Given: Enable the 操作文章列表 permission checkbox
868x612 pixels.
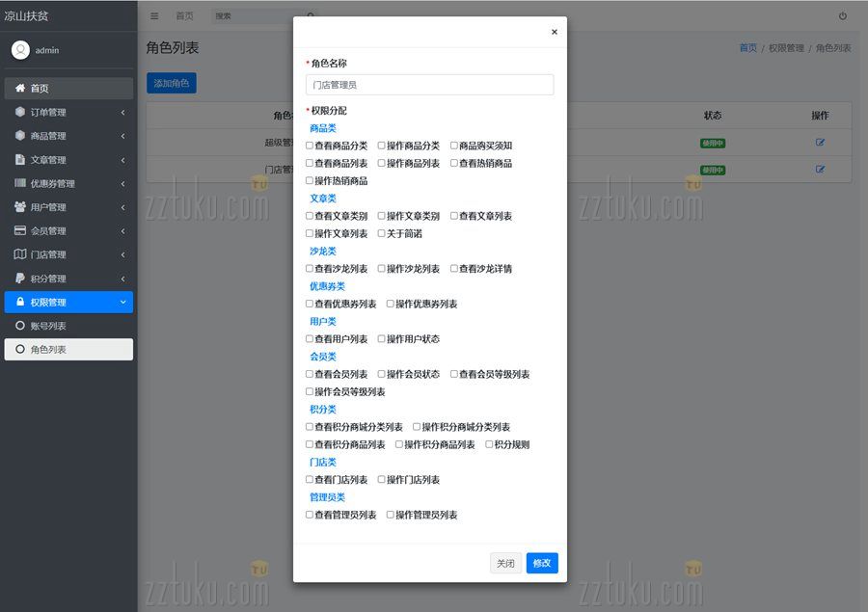Looking at the screenshot, I should pos(310,233).
